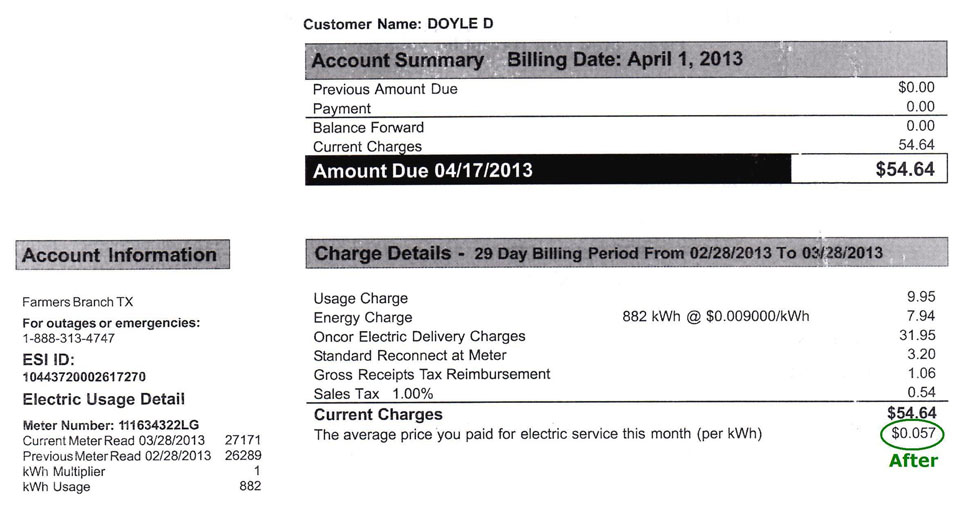Select the Current Meter Read value 27171
This screenshot has height=506, width=960.
coord(243,440)
